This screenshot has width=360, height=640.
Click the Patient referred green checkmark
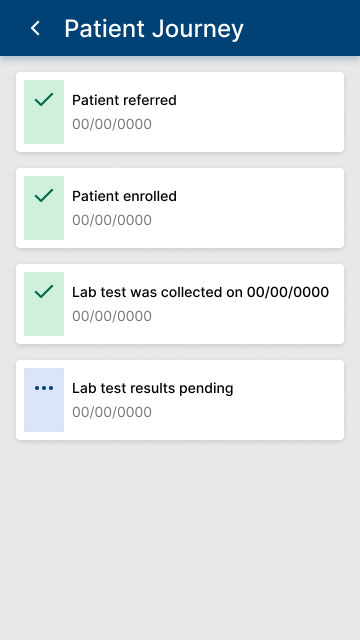[44, 99]
